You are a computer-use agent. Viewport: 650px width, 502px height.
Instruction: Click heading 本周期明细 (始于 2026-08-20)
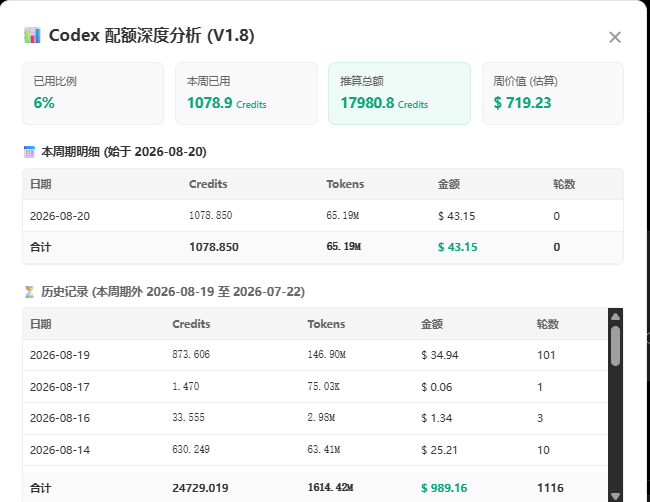pyautogui.click(x=124, y=152)
